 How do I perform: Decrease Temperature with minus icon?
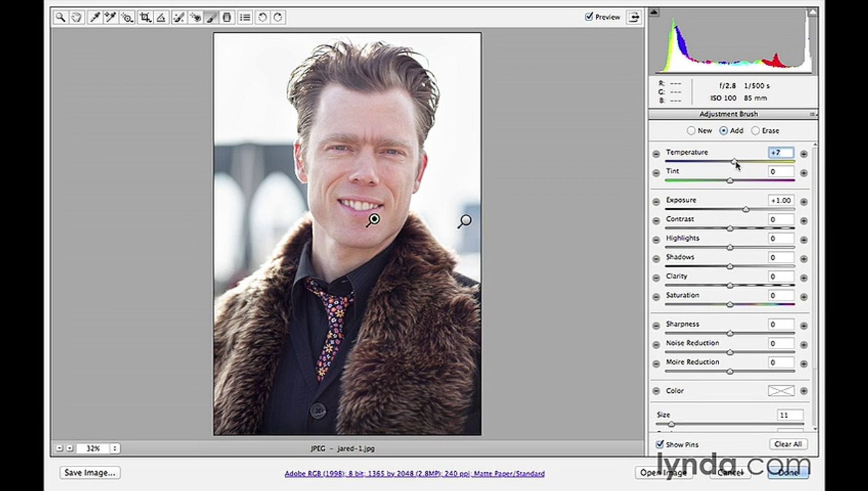656,154
